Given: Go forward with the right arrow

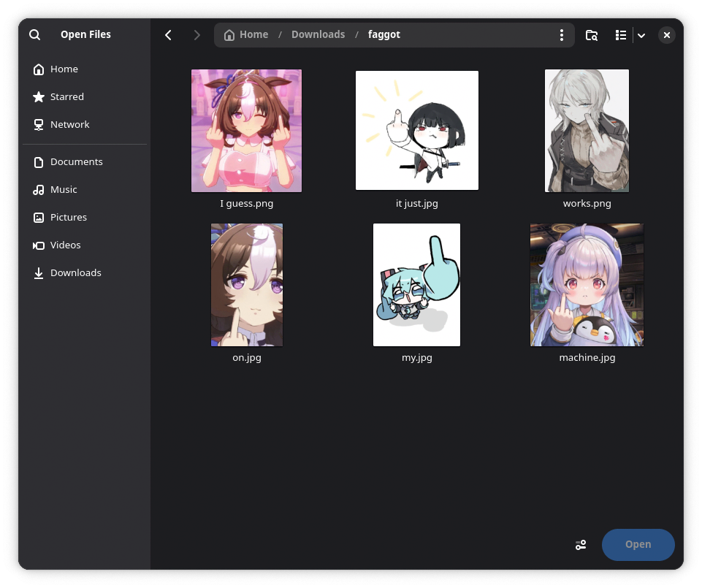Looking at the screenshot, I should (x=197, y=35).
